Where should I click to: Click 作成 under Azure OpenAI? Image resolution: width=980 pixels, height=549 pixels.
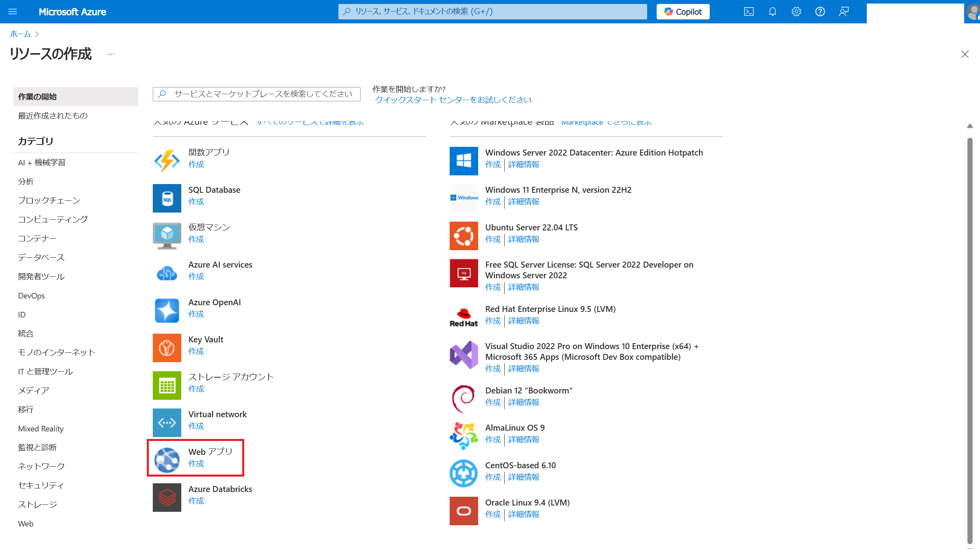point(196,314)
